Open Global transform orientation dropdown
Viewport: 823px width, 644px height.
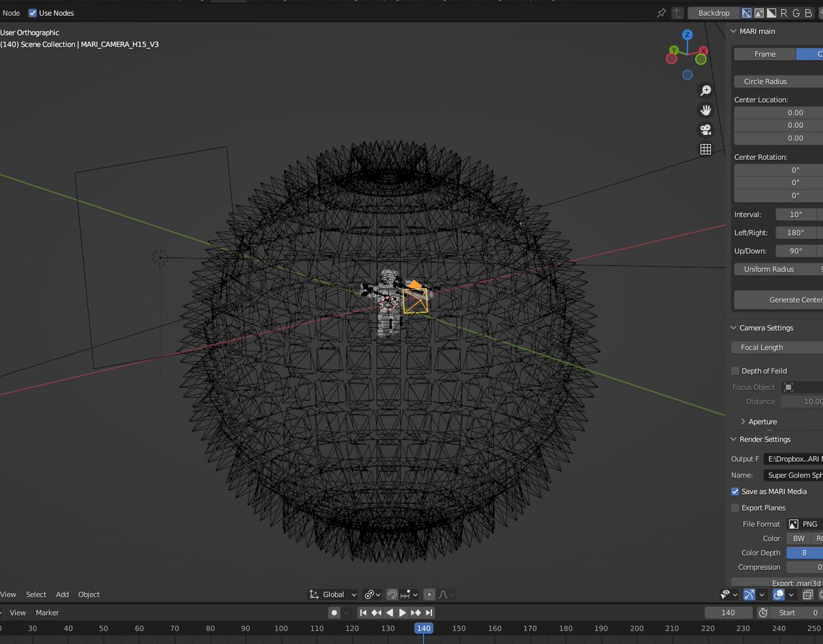pyautogui.click(x=333, y=595)
